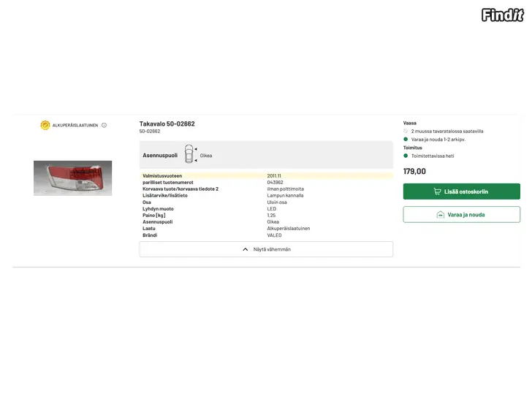The width and height of the screenshot is (532, 399).
Task: Click the green Toimitettavissa heti status dot
Action: (406, 156)
